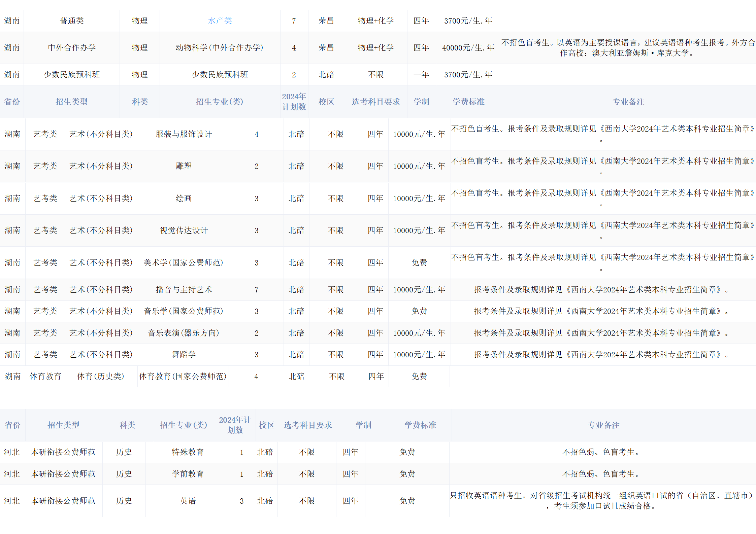
Task: Click 选考科目要求 header in middle table
Action: coord(376,102)
